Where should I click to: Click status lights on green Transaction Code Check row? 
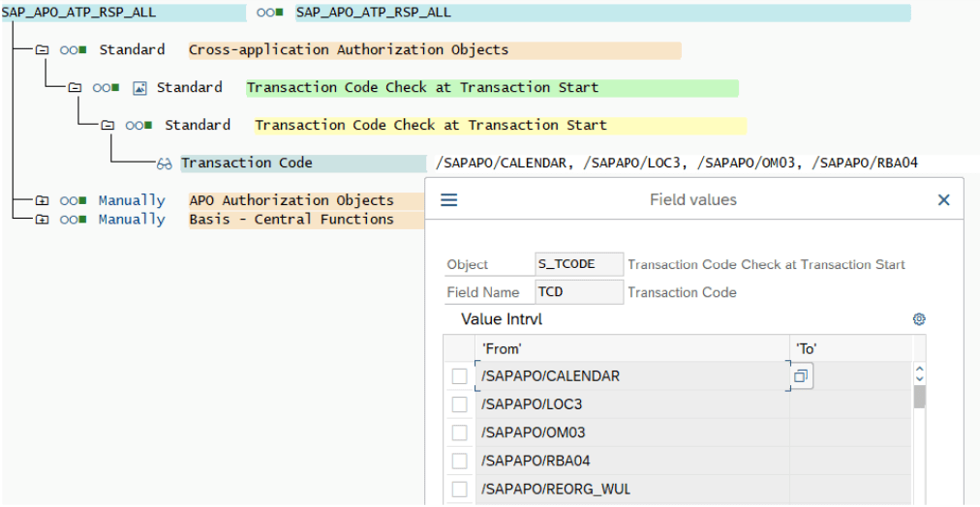(x=106, y=88)
